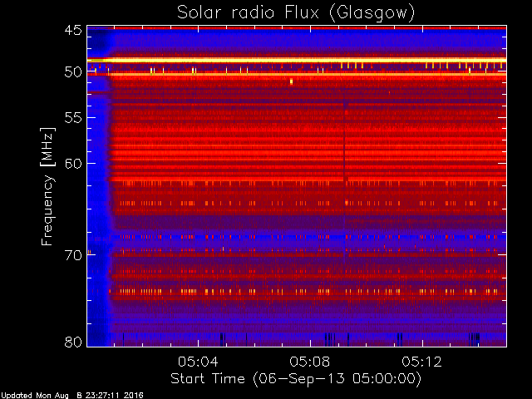
Task: Click the '05:08' time tick label
Action: click(x=310, y=362)
